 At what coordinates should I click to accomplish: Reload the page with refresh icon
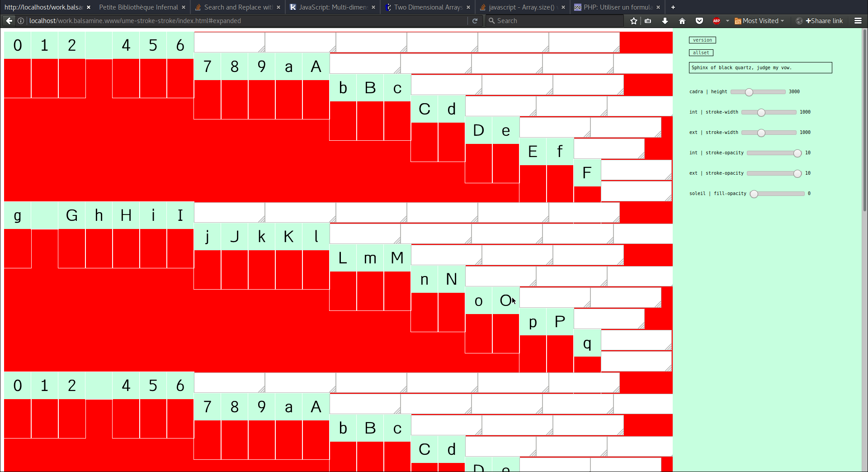tap(475, 21)
